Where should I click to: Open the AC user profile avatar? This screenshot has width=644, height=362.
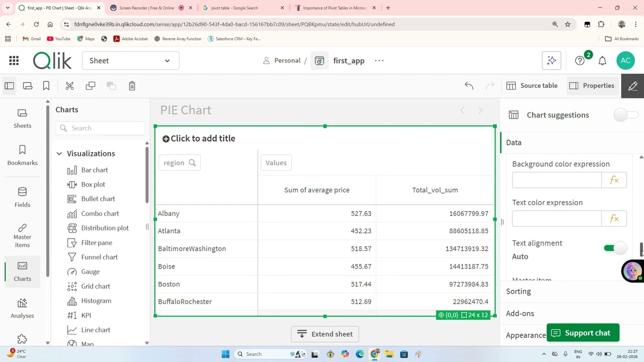point(625,60)
